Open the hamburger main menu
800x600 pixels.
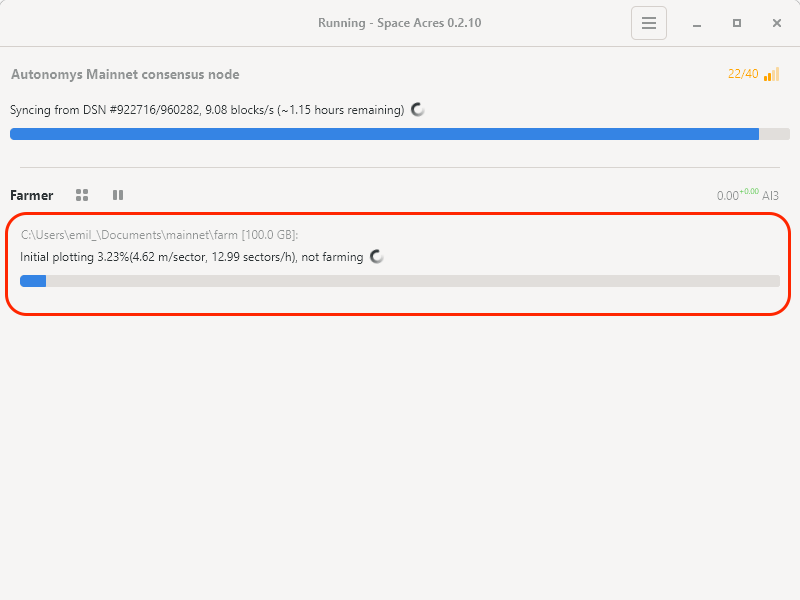648,23
